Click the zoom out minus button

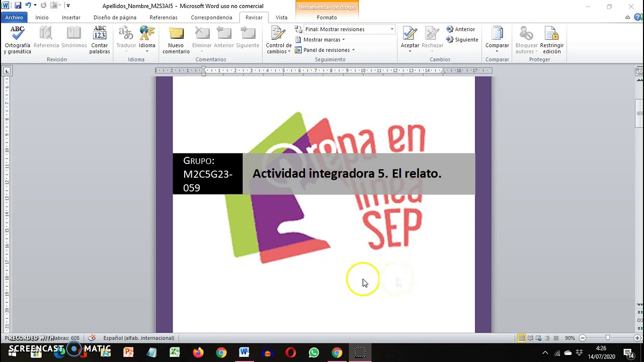583,338
